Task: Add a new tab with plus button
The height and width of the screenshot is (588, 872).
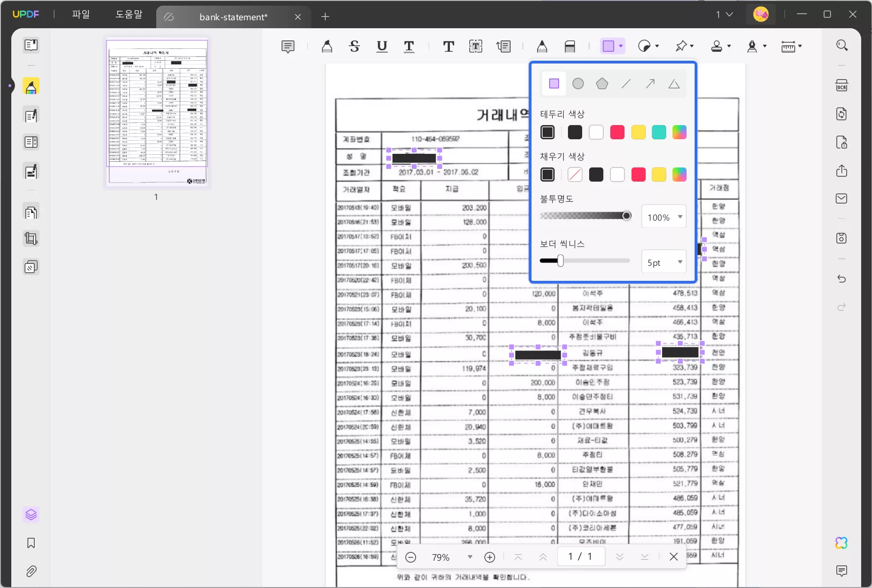Action: 325,17
